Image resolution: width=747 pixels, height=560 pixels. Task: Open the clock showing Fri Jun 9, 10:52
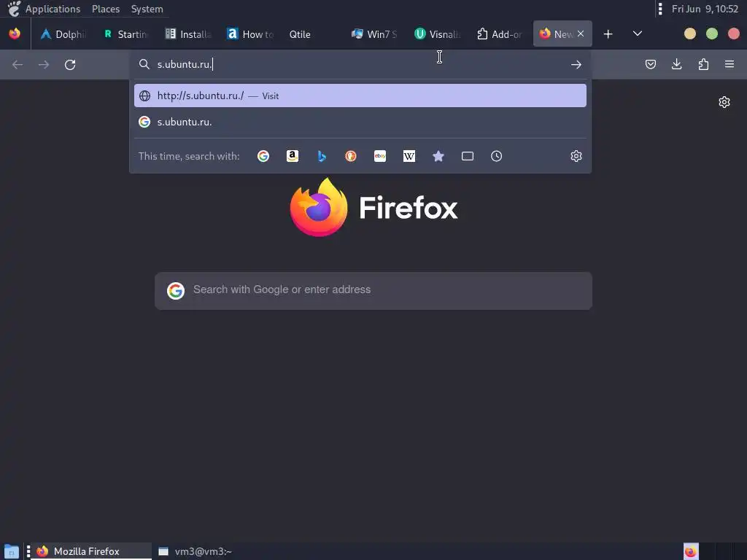(x=705, y=9)
